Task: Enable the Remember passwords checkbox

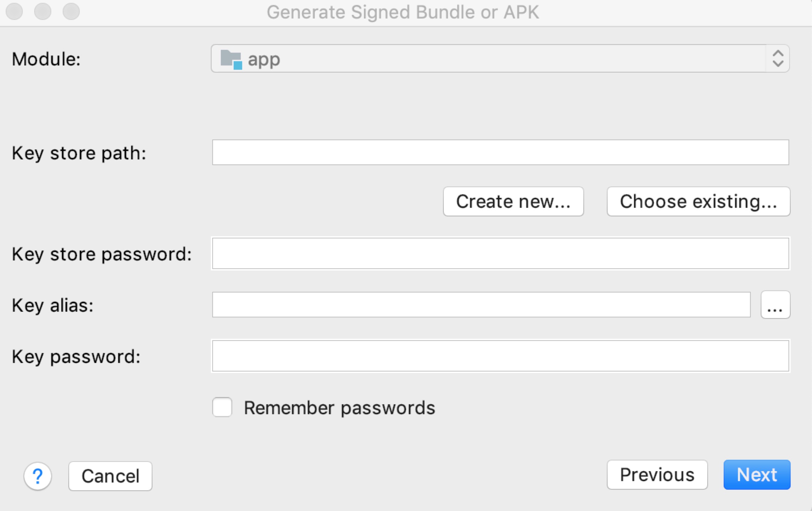Action: click(222, 407)
